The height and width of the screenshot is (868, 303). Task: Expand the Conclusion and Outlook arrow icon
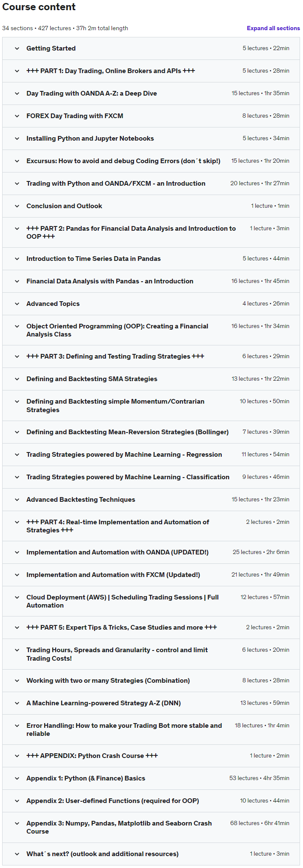point(17,206)
